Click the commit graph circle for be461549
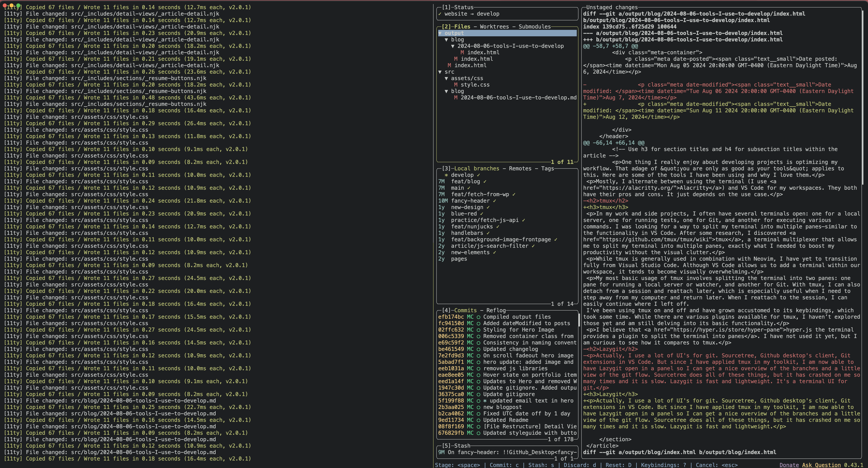Image resolution: width=868 pixels, height=468 pixels. coord(478,349)
